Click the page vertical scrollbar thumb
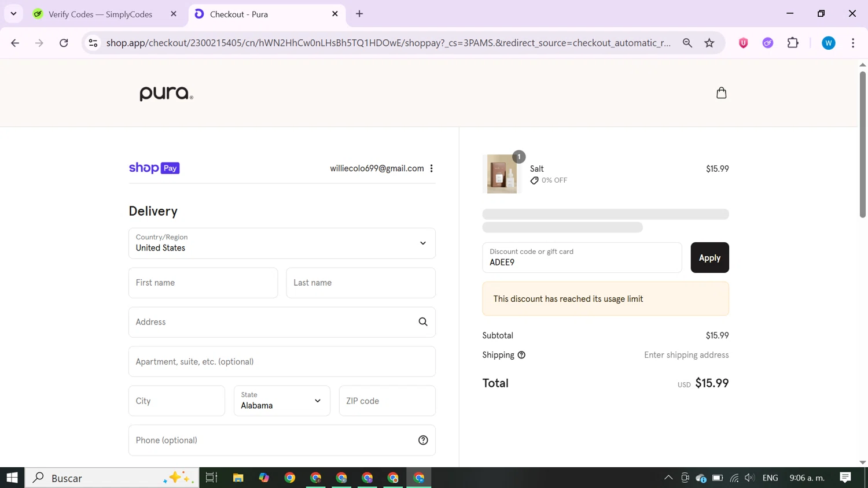This screenshot has height=488, width=868. tap(862, 145)
